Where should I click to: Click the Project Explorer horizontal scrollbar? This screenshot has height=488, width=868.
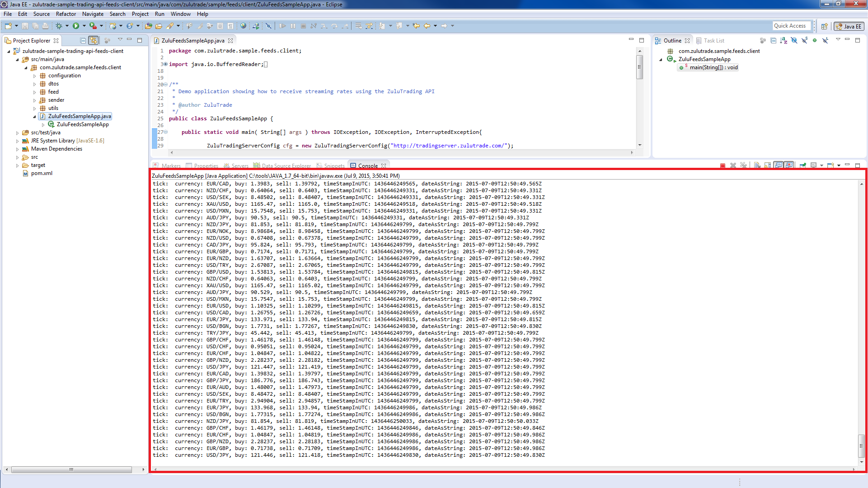71,469
